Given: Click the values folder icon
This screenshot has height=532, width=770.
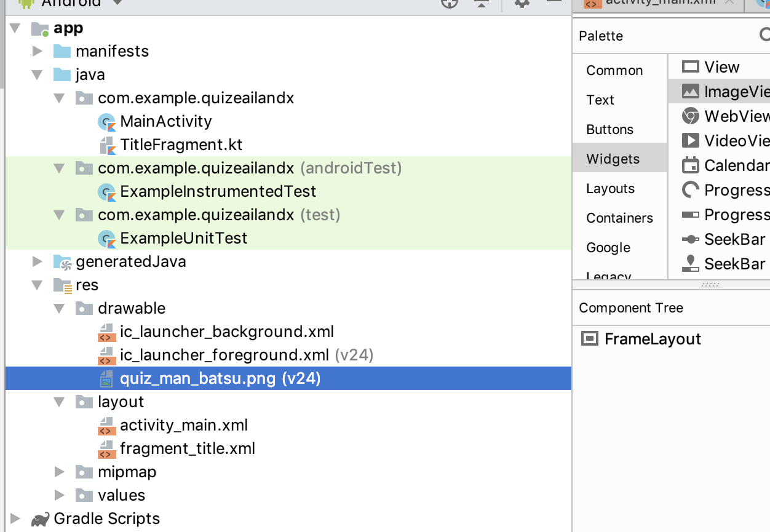Looking at the screenshot, I should point(84,495).
